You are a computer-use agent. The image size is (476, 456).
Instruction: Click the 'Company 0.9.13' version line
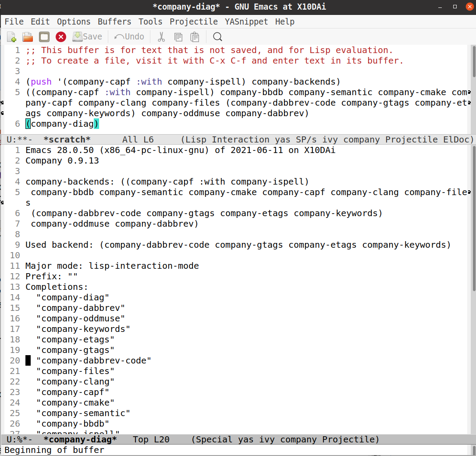point(62,160)
